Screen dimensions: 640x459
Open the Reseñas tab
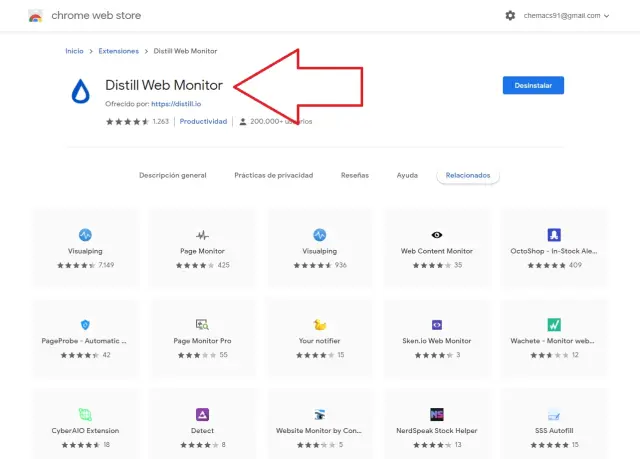pyautogui.click(x=354, y=175)
